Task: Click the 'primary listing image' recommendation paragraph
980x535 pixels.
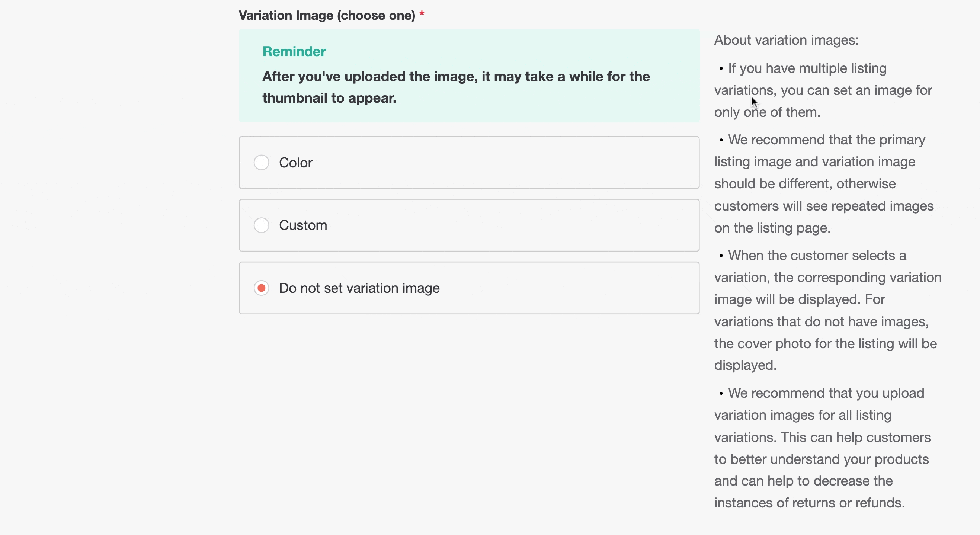Action: point(824,184)
